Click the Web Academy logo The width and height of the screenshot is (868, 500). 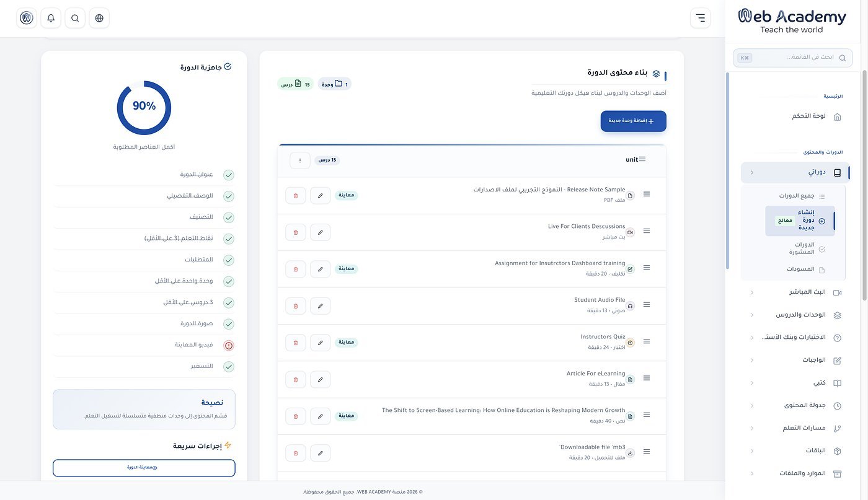point(792,21)
